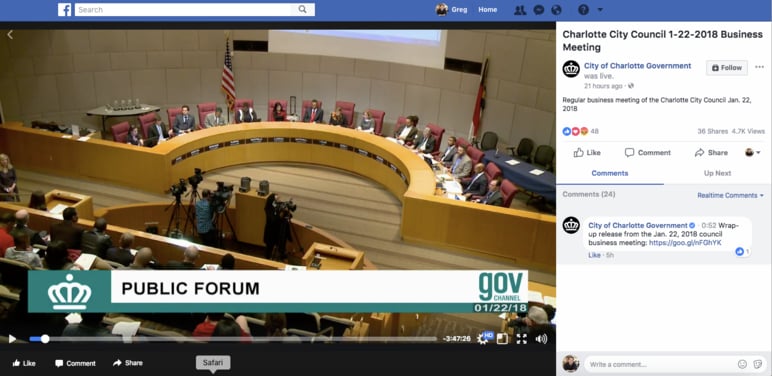This screenshot has height=376, width=772.
Task: Open Facebook friend requests icon
Action: pyautogui.click(x=519, y=10)
